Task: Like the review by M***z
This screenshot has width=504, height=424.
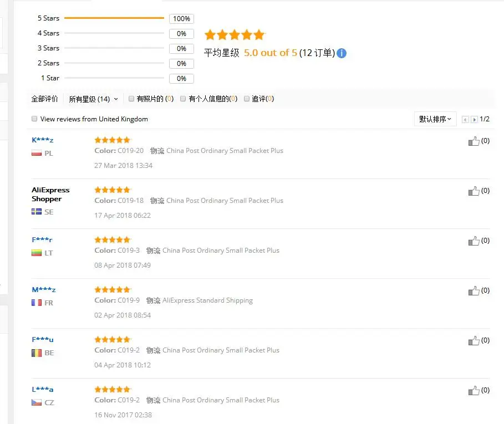Action: click(x=474, y=290)
